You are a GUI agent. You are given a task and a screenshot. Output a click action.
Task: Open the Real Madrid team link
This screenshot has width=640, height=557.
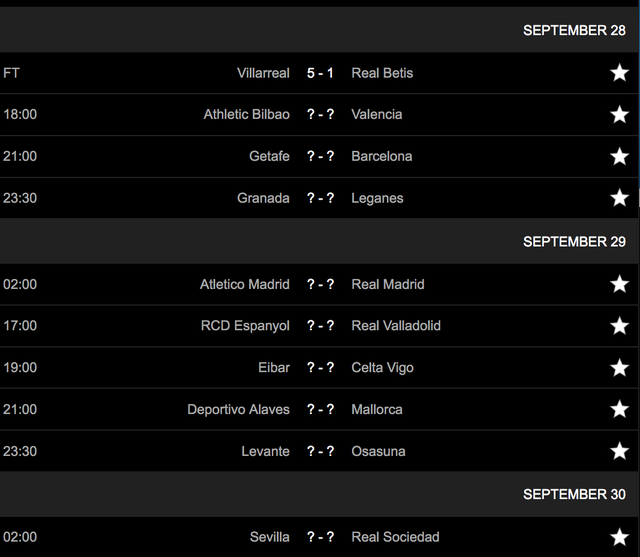pos(388,284)
